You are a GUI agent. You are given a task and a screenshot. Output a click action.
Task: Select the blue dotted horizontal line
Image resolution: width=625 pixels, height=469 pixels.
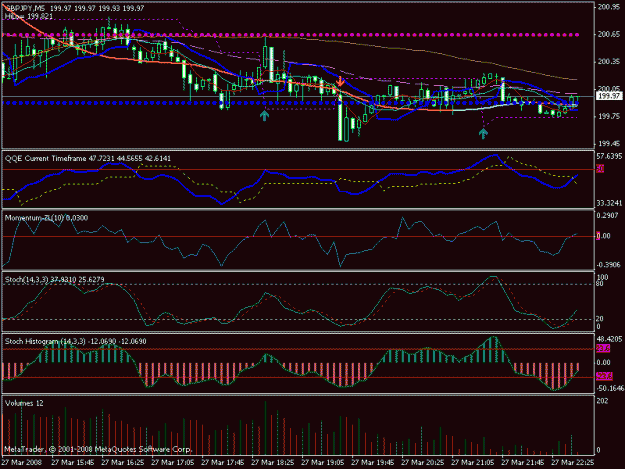(291, 103)
